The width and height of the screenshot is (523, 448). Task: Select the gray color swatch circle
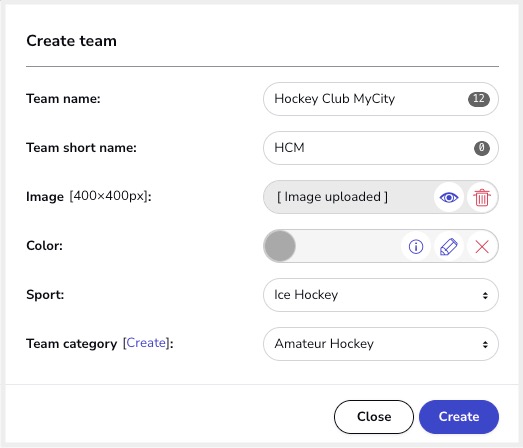(x=280, y=246)
